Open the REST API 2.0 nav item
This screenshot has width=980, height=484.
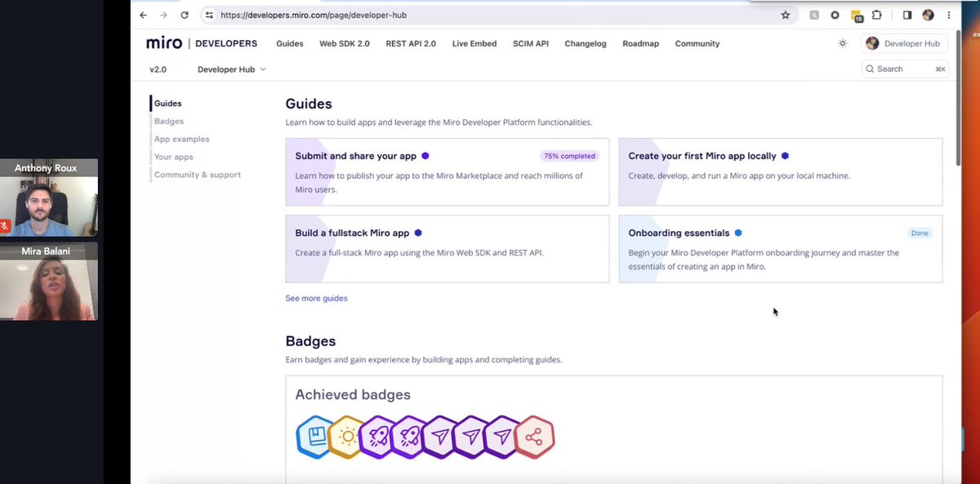point(411,43)
